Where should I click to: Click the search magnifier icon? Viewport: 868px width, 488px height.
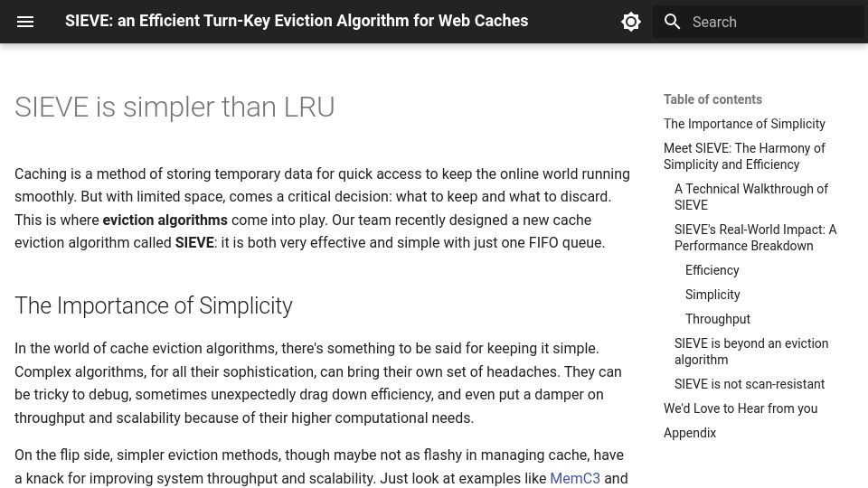(x=672, y=22)
